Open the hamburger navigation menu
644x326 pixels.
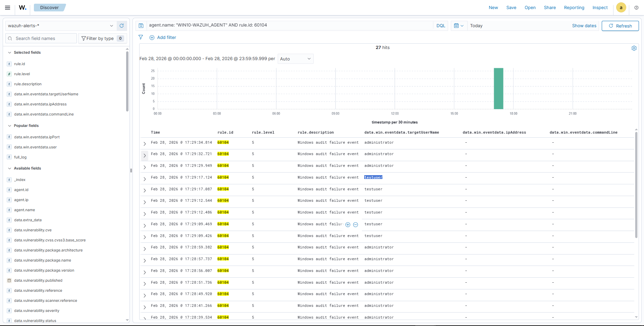pos(7,7)
